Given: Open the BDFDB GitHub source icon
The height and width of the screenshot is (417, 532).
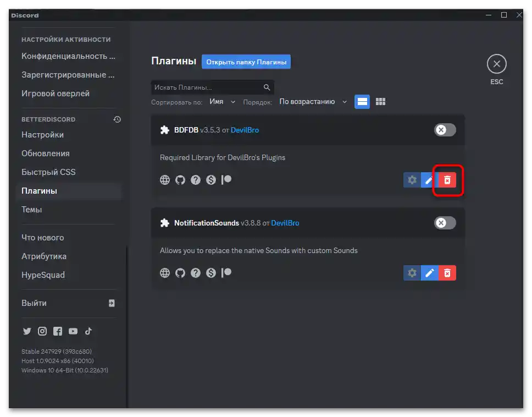Looking at the screenshot, I should 180,180.
